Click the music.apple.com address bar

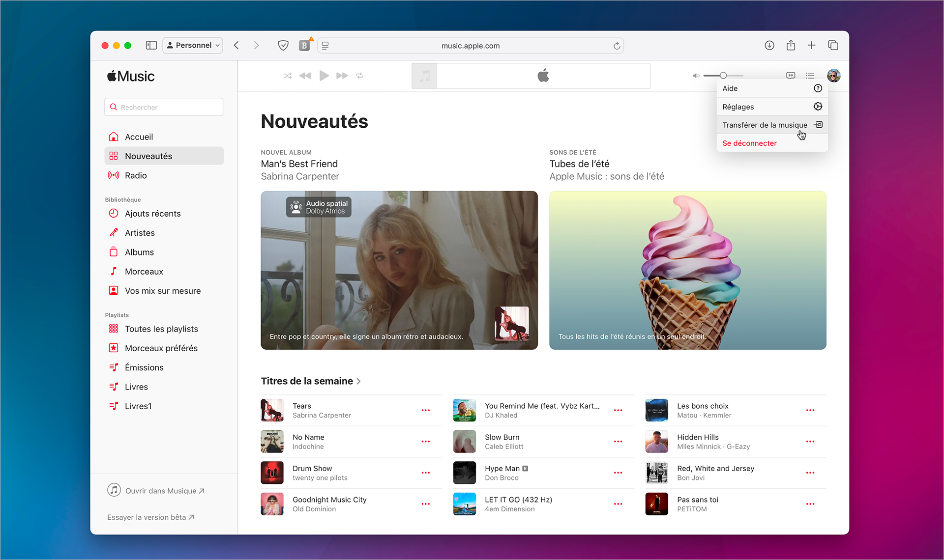471,46
